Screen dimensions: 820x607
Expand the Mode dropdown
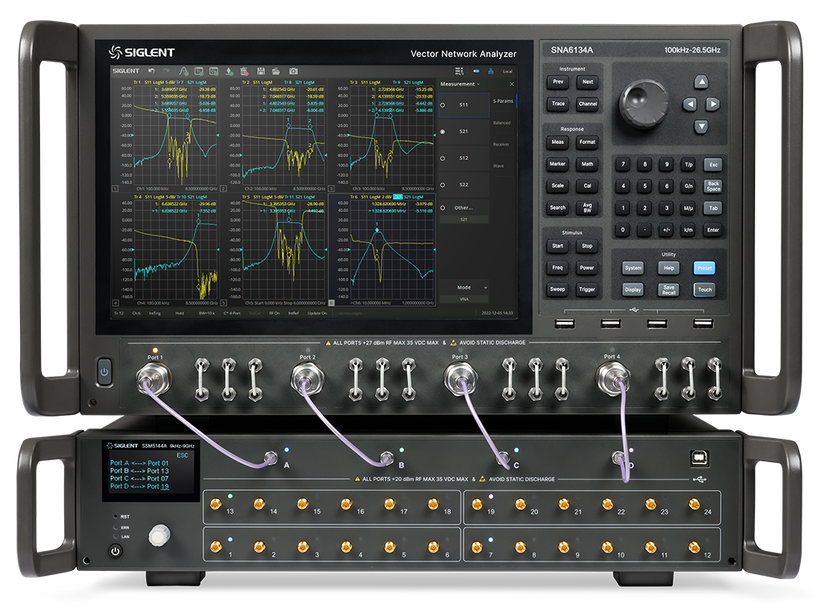(x=464, y=288)
